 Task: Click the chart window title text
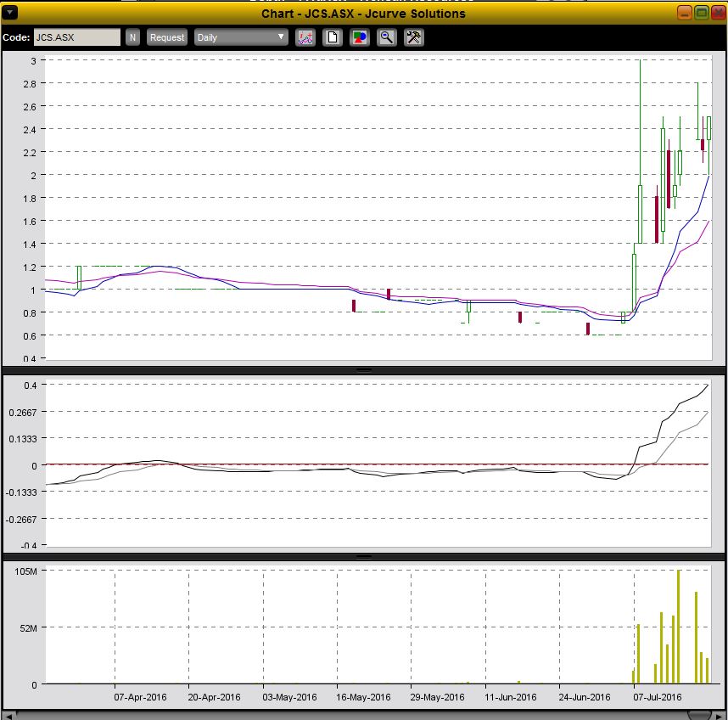pos(363,14)
